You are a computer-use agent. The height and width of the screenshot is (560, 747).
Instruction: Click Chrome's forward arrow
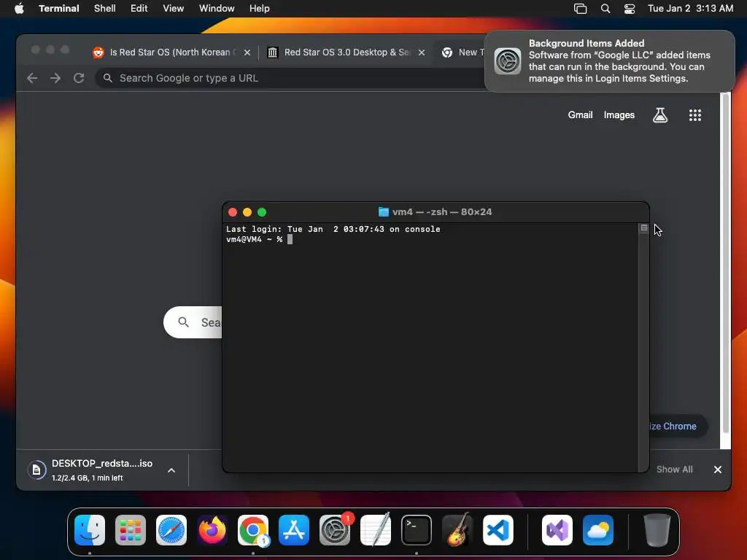tap(55, 78)
